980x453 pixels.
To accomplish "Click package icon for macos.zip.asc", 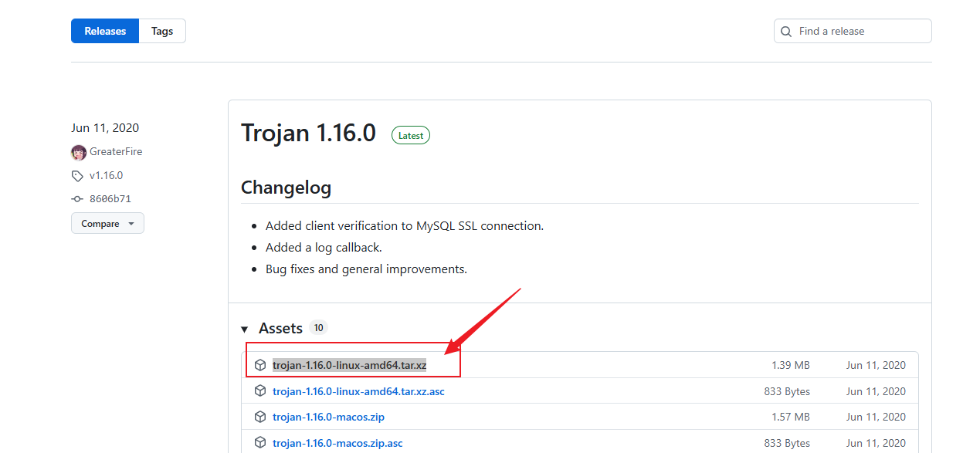I will tap(260, 443).
